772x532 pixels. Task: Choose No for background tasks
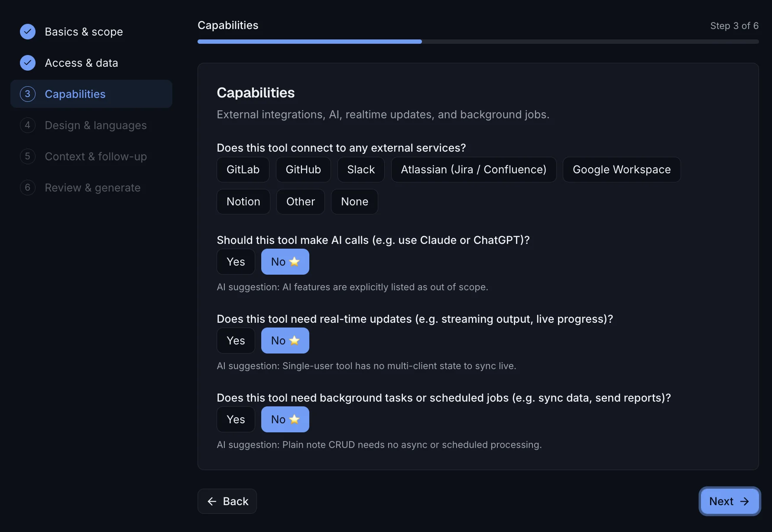tap(285, 419)
